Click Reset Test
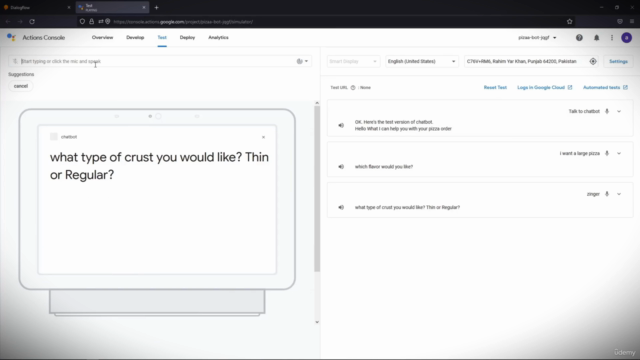The image size is (640, 360). [x=495, y=88]
